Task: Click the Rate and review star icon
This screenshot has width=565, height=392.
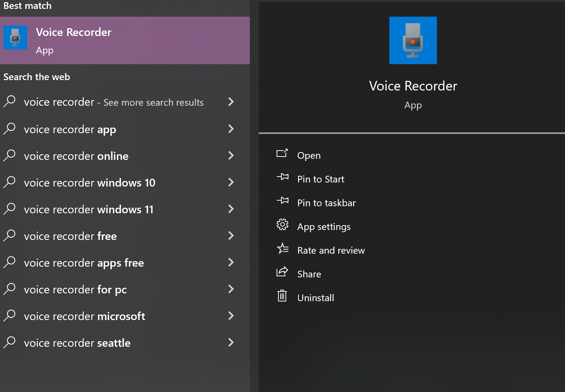Action: click(x=282, y=248)
